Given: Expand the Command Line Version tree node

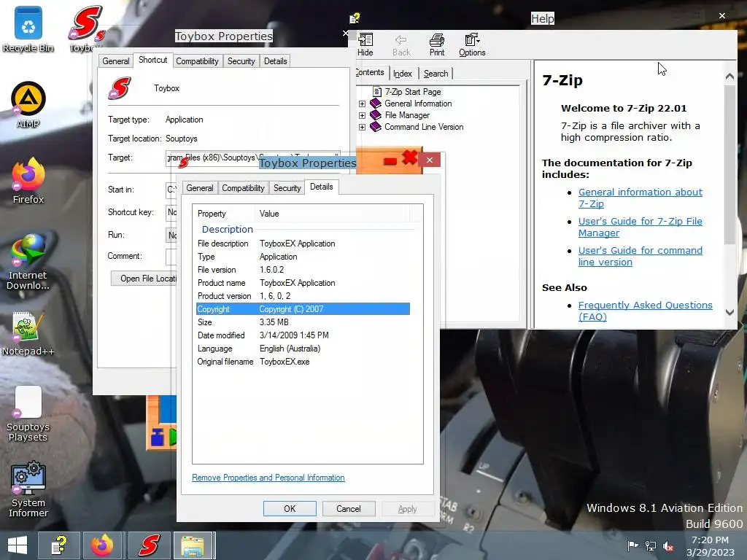Looking at the screenshot, I should (362, 127).
